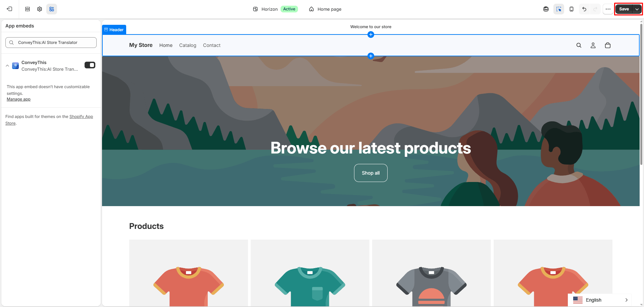Open the Home page template selector
Screen dimensions: 644x307
tap(325, 9)
